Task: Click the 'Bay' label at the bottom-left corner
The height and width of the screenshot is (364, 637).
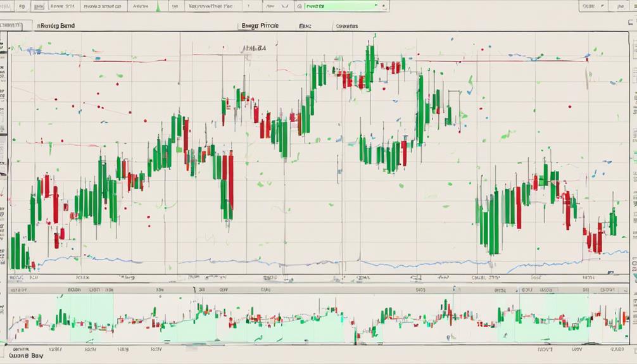Action: click(x=37, y=356)
